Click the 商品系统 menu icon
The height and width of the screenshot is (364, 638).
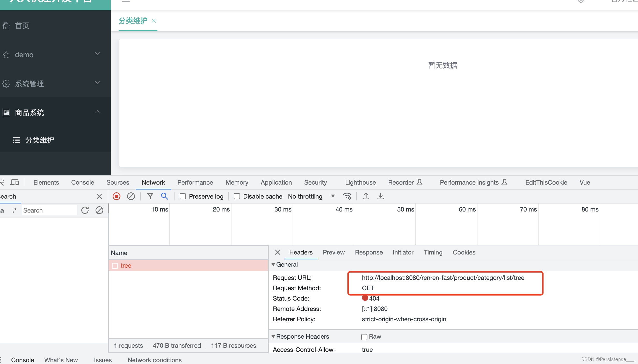pos(6,113)
